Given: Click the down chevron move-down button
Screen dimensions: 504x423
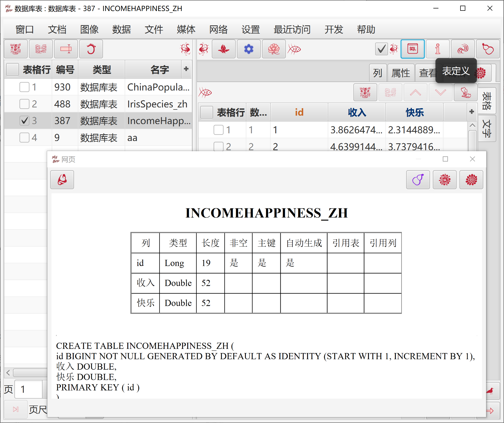Looking at the screenshot, I should (x=440, y=92).
